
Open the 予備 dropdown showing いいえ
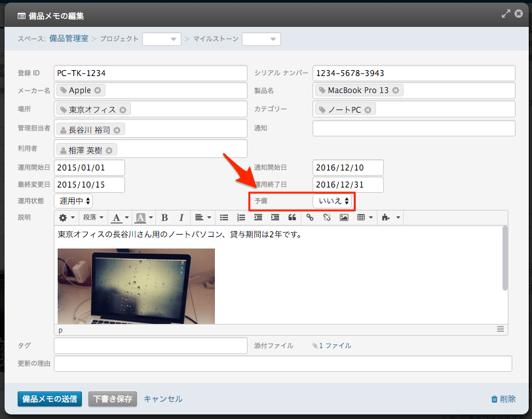pyautogui.click(x=334, y=201)
